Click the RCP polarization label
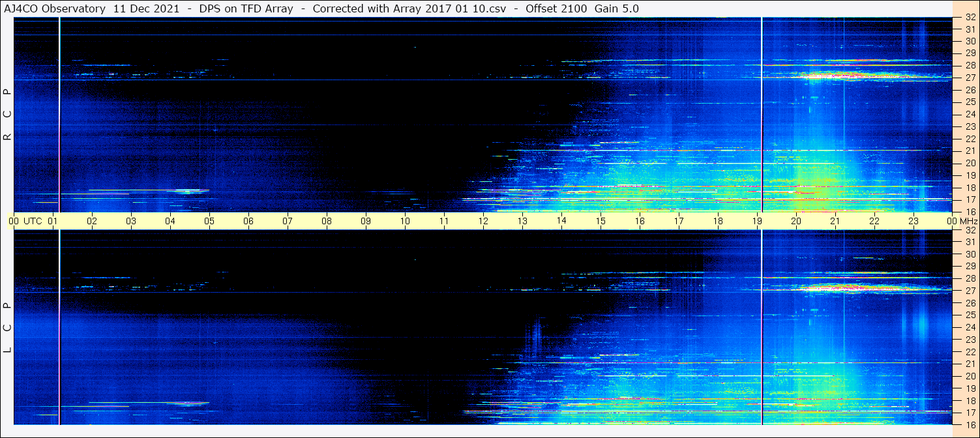Image resolution: width=980 pixels, height=438 pixels. [7, 114]
